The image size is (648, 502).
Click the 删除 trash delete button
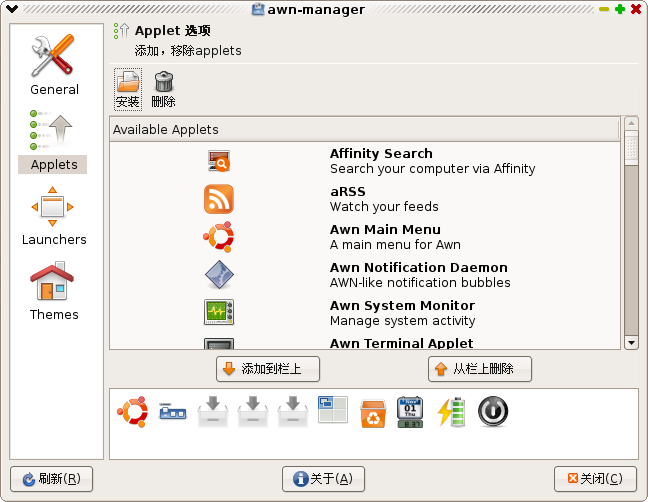click(163, 89)
